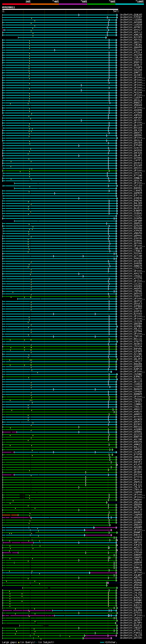Image resolution: width=146 pixels, height=644 pixels.
Task: Click the red ~20% identity legend bar
Action: click(x=16, y=4)
